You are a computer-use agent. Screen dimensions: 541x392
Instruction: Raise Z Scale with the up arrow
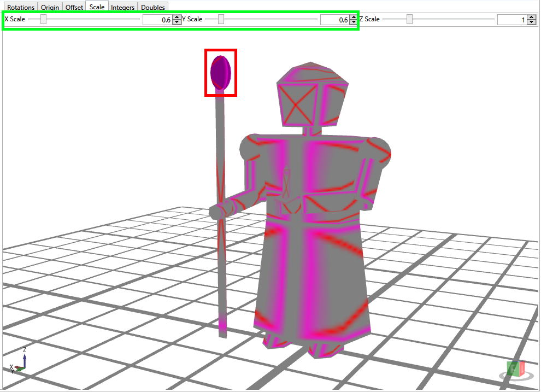[x=531, y=17]
